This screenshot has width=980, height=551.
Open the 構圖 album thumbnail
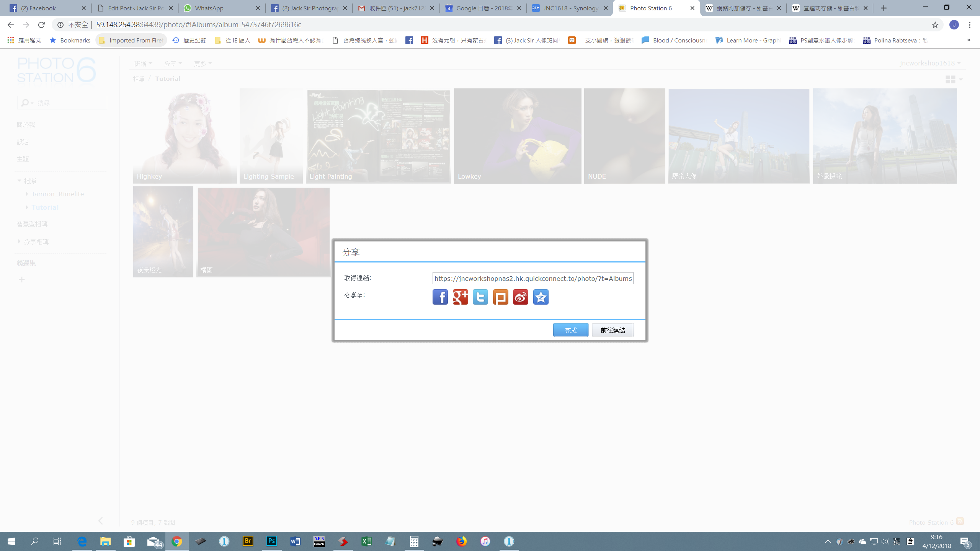[x=263, y=232]
